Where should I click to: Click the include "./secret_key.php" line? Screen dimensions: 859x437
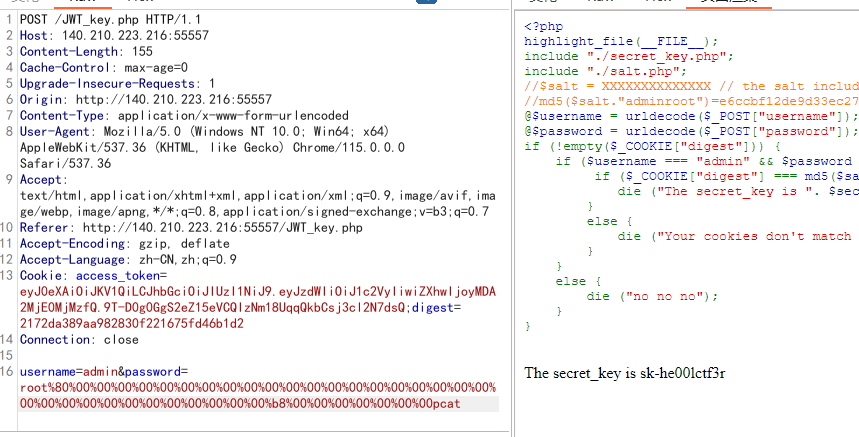(x=629, y=56)
